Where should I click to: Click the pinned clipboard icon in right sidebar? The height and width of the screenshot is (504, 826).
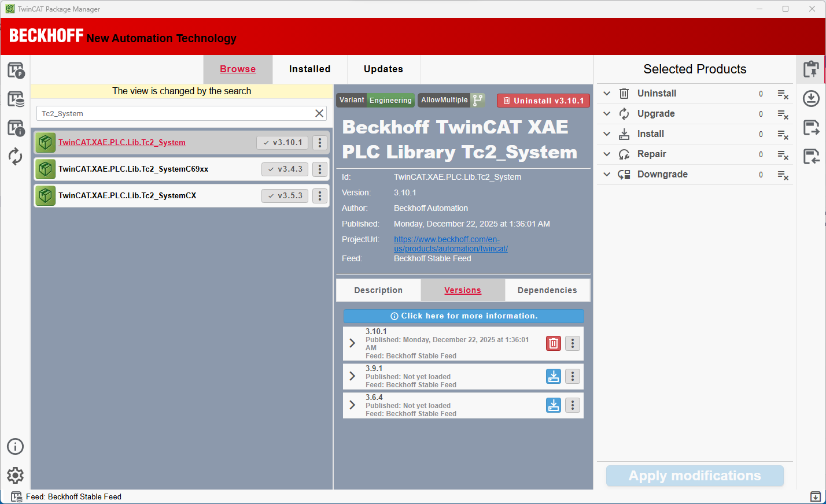tap(811, 69)
